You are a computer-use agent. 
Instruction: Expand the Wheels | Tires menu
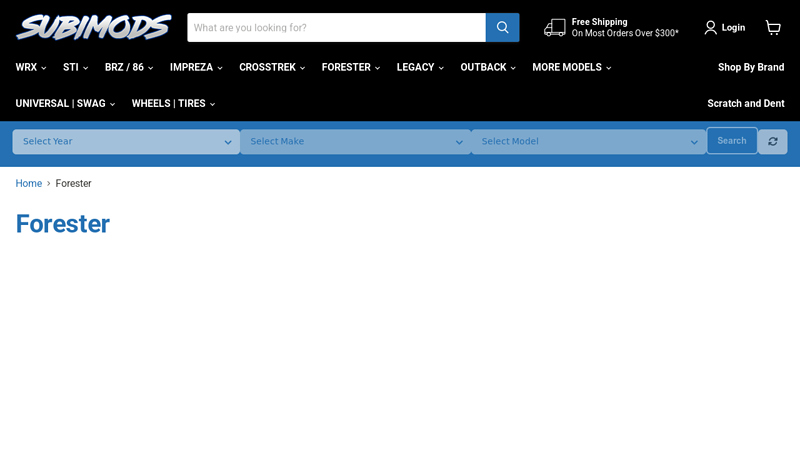[x=173, y=103]
